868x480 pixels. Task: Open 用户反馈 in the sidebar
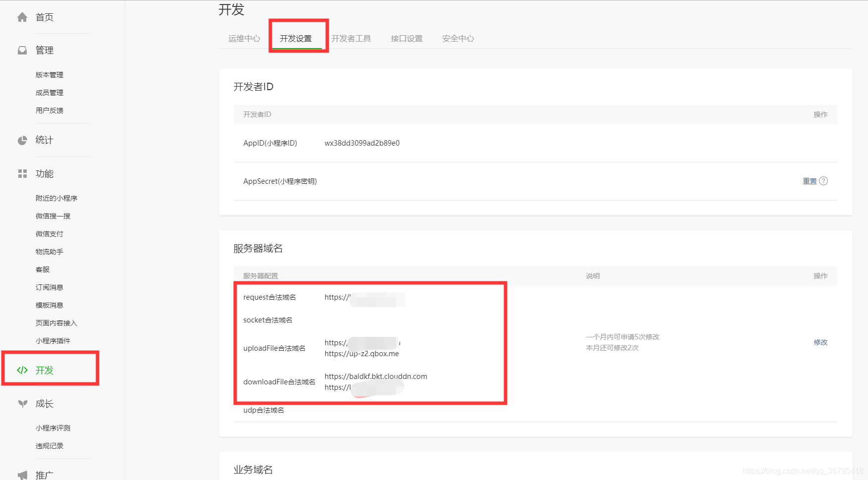coord(50,110)
